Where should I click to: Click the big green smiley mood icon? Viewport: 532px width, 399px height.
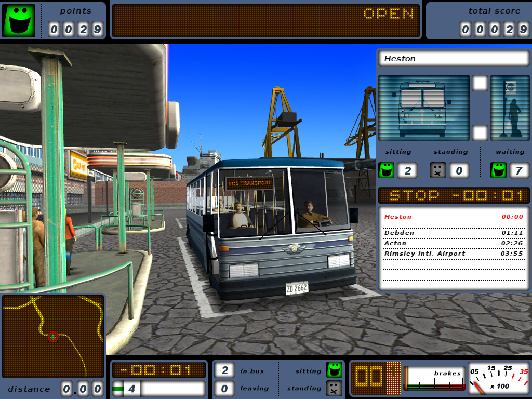[19, 20]
